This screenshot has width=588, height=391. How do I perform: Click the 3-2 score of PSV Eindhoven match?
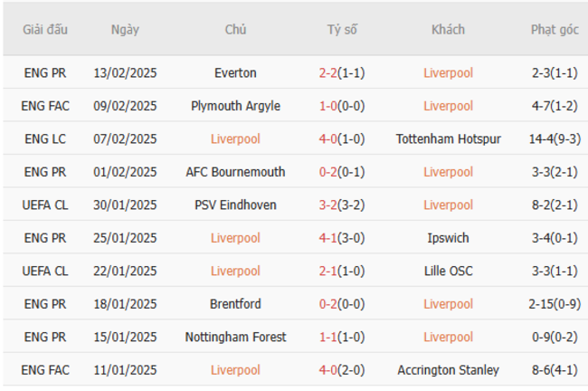(x=328, y=205)
